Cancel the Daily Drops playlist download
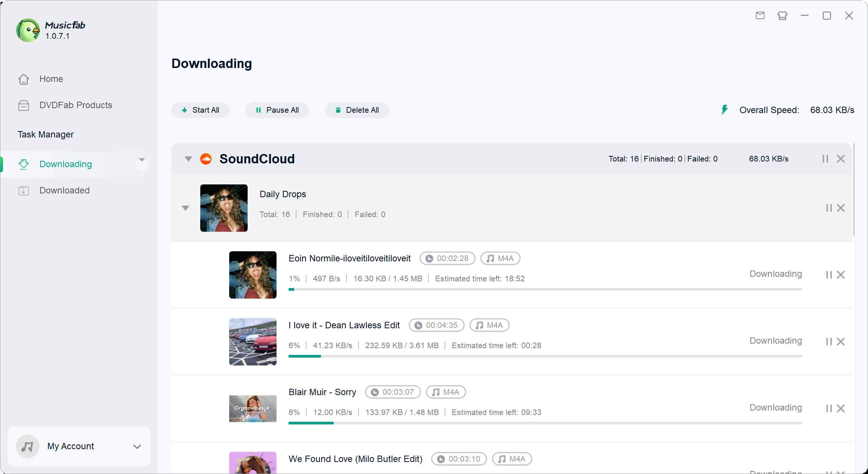The width and height of the screenshot is (868, 474). (x=841, y=208)
